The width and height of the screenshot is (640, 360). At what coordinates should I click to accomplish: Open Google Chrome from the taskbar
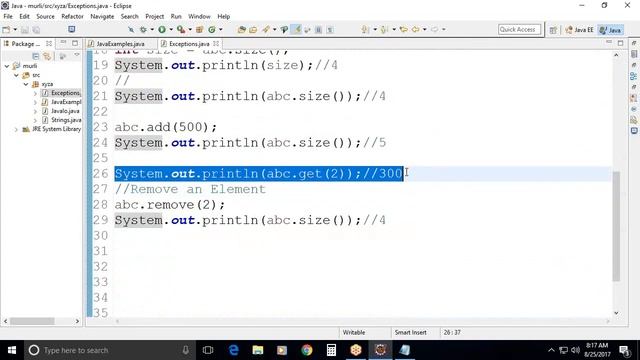point(307,350)
